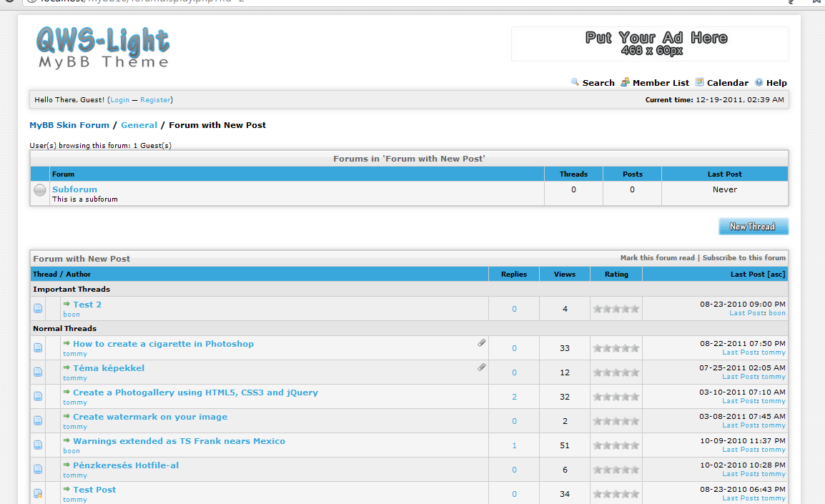The height and width of the screenshot is (504, 825).
Task: Click folder icon for Test Post thread
Action: point(38,493)
